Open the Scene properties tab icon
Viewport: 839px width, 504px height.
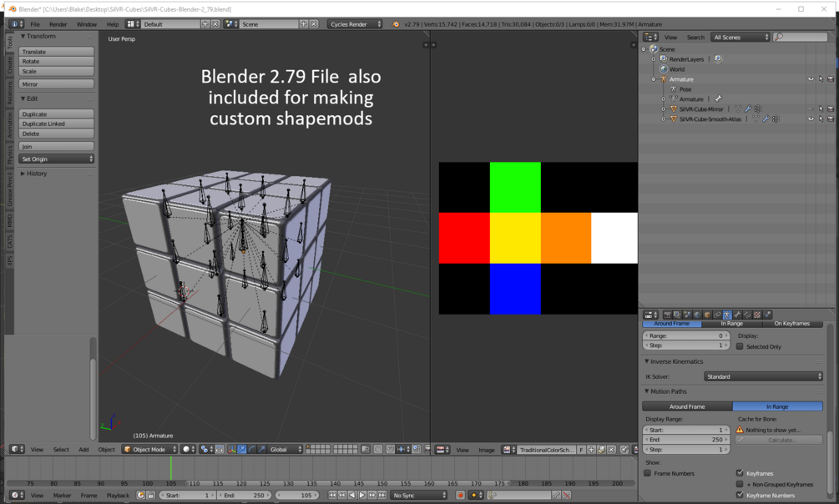[687, 315]
